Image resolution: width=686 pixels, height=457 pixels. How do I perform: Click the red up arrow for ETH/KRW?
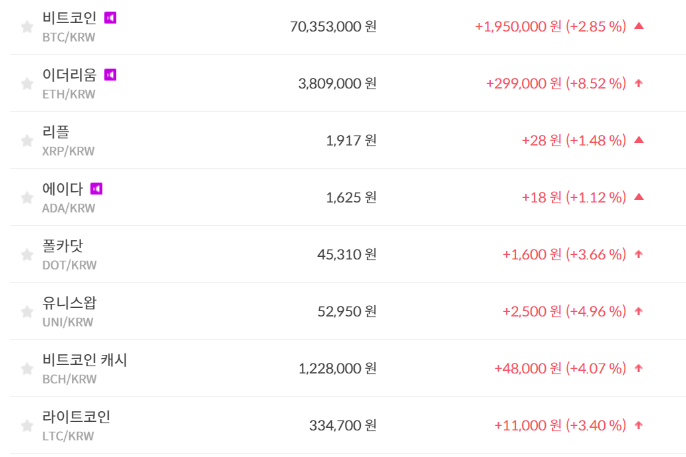coord(639,83)
